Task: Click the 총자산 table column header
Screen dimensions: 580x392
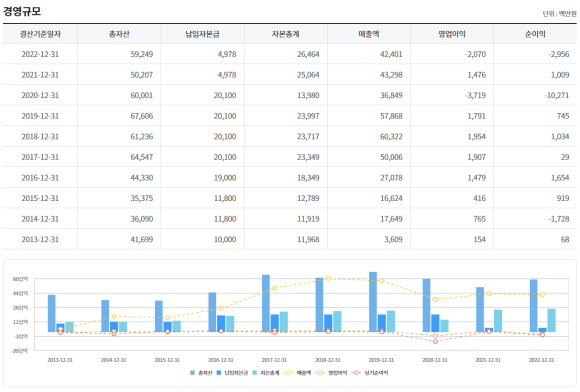Action: pos(119,34)
